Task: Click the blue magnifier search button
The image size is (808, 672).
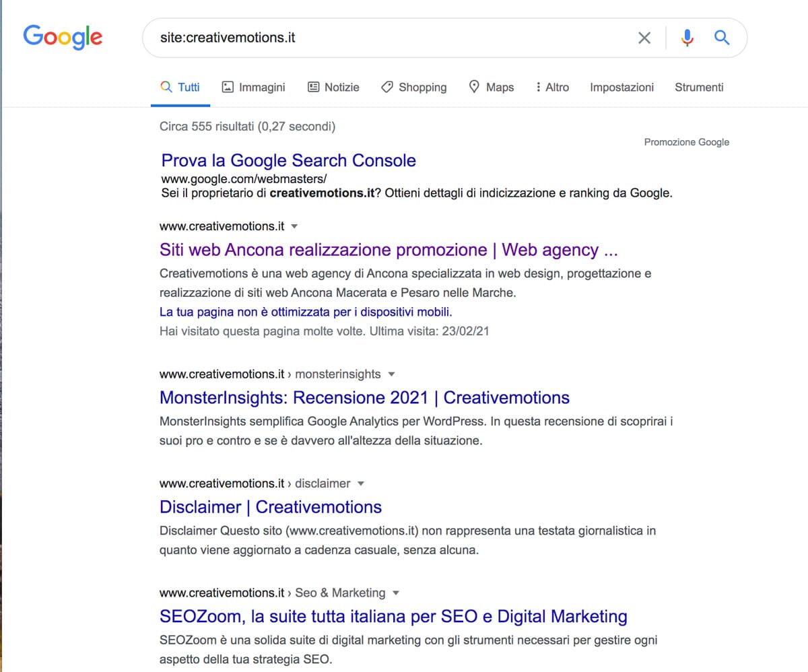Action: pos(722,38)
